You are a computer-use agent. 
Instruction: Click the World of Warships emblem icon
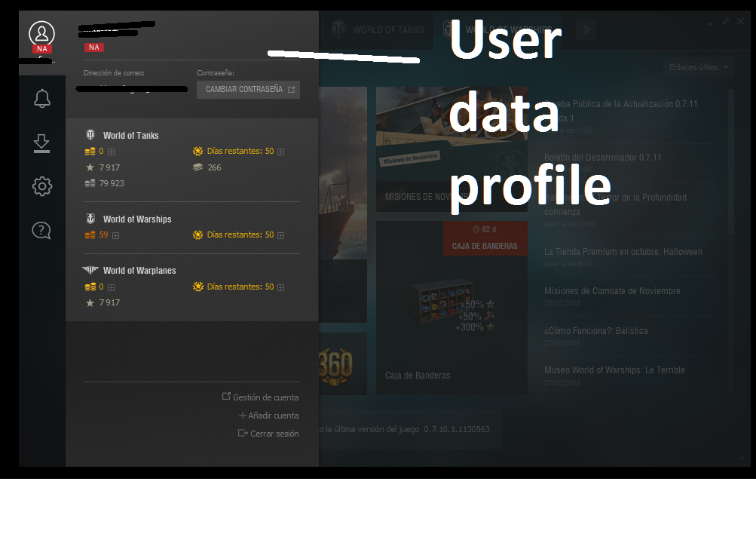pos(90,219)
